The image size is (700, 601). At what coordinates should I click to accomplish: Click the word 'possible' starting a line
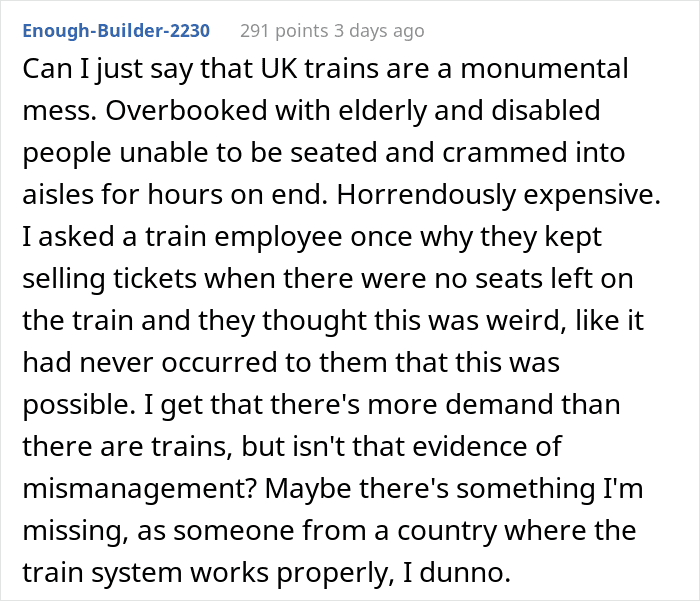66,407
